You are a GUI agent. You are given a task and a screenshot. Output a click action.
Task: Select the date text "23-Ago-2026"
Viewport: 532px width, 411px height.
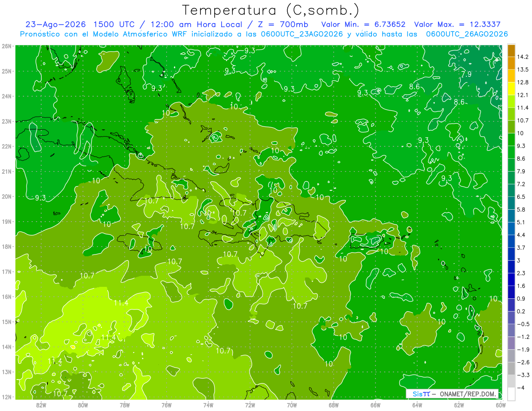(55, 24)
